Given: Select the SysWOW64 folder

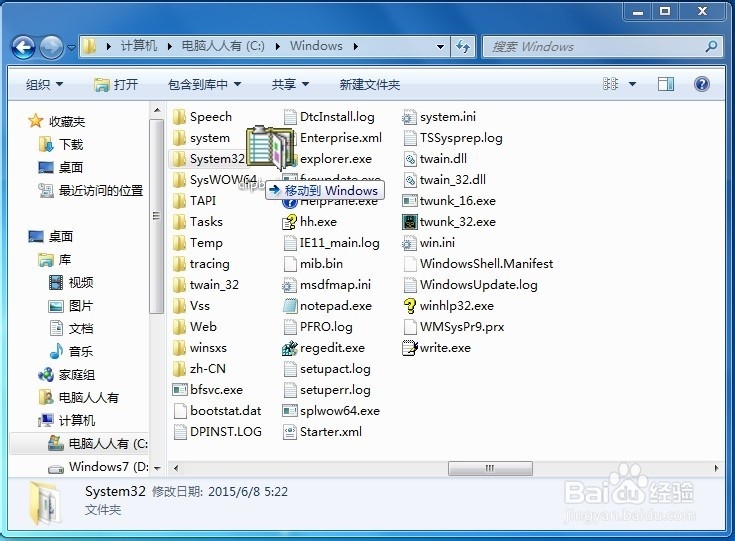Looking at the screenshot, I should coord(215,180).
